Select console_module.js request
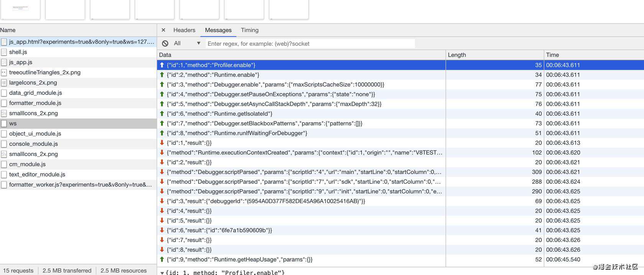The image size is (644, 275). pyautogui.click(x=78, y=144)
